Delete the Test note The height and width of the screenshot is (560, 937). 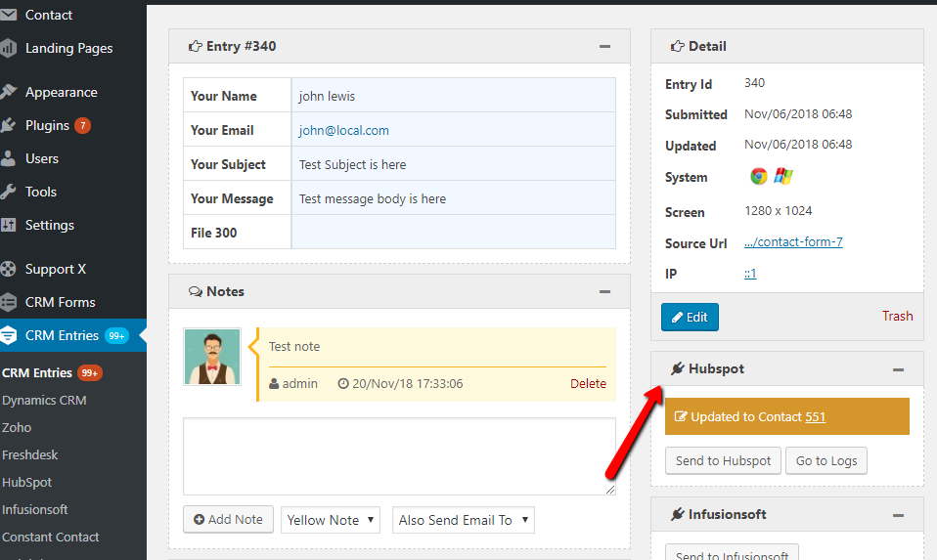coord(588,384)
